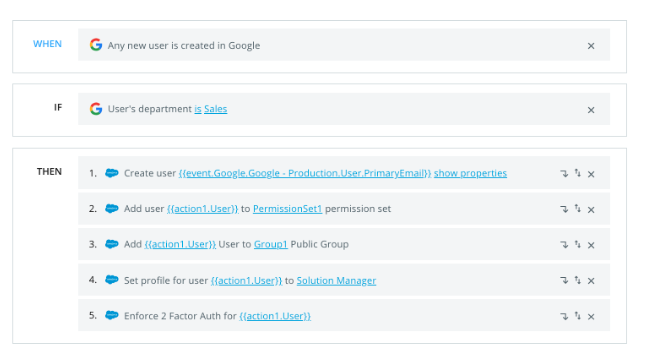Click action1.User variable in Enforce 2 Factor step
645x363 pixels.
point(275,316)
